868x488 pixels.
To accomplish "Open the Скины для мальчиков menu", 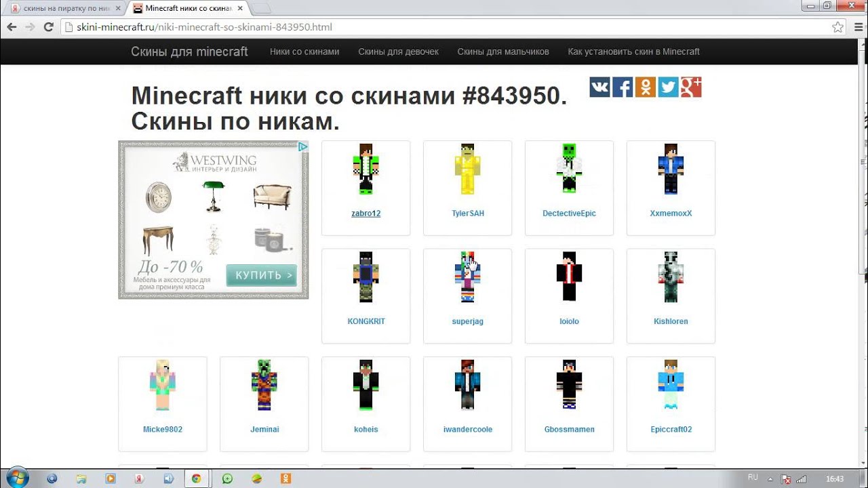I will click(503, 52).
